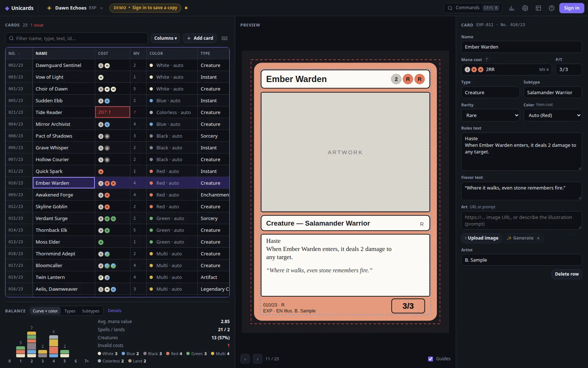Click the Red color legend swatch
Screen dimensions: 588x368
[x=168, y=354]
